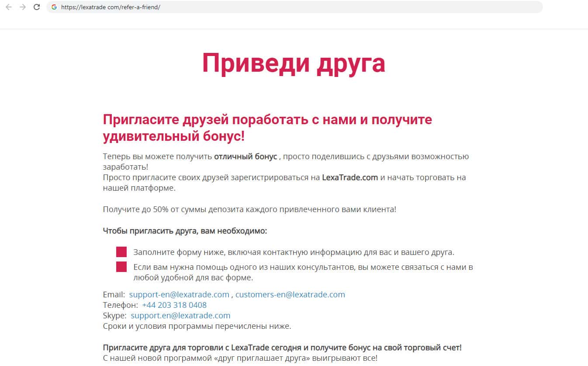Click the Google icon in the address bar
Screen dimensions: 588x366
click(x=54, y=7)
